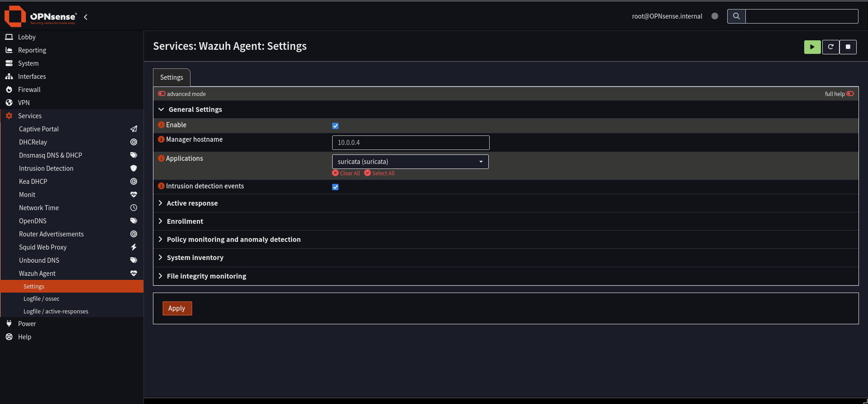
Task: Click the Dnsmasq DNS & DHCP tags icon
Action: [134, 155]
